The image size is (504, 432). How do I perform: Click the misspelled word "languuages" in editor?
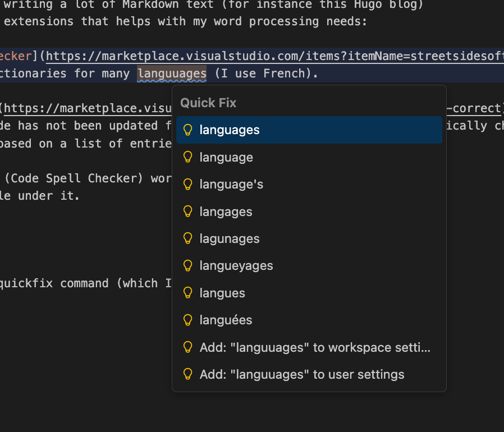[x=172, y=73]
